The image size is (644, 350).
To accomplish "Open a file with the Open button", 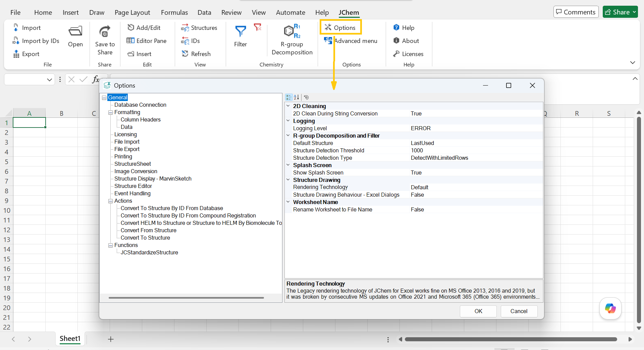I will click(75, 37).
